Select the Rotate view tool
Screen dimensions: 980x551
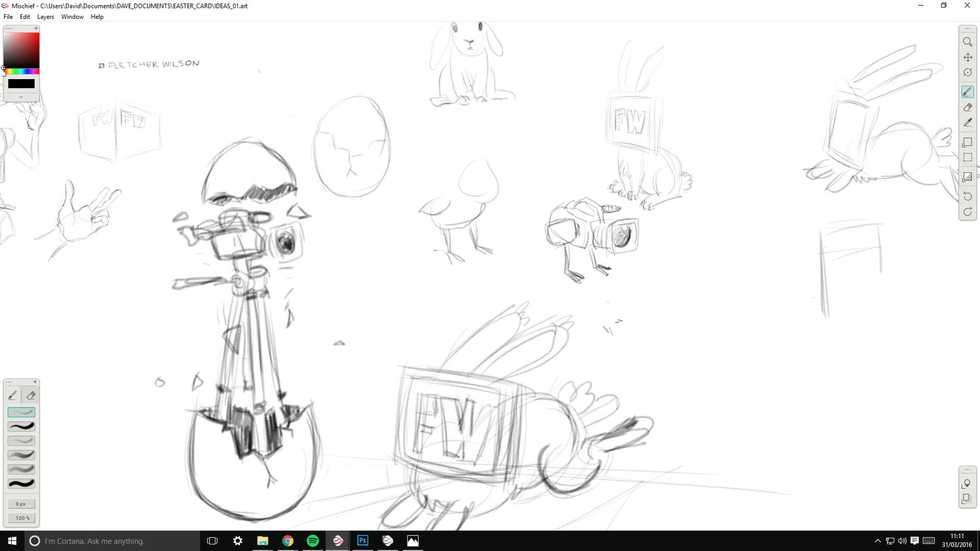[968, 72]
